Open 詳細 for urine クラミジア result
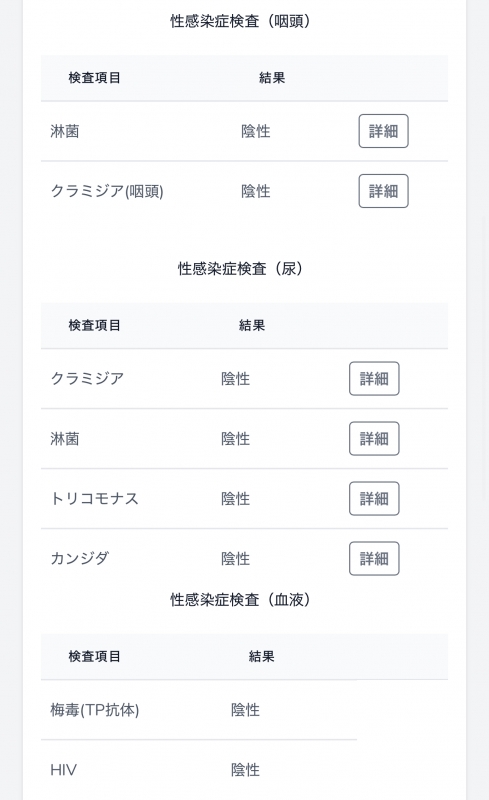 click(374, 379)
